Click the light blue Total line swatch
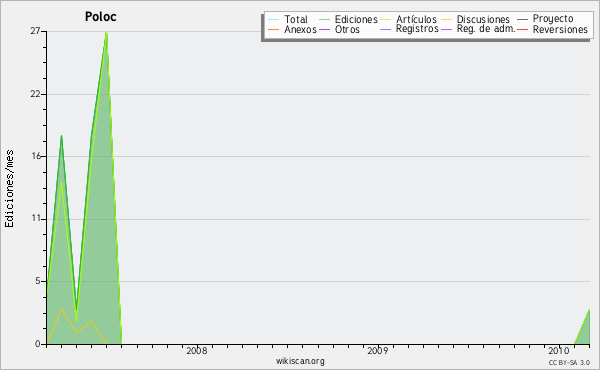Viewport: 600px width, 370px height. pos(274,20)
